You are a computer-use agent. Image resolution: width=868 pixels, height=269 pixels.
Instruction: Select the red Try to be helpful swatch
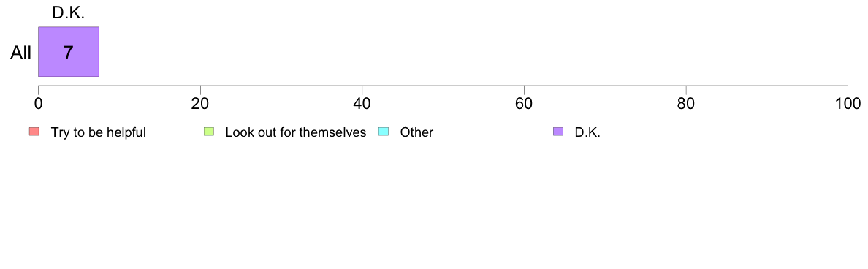tap(34, 132)
